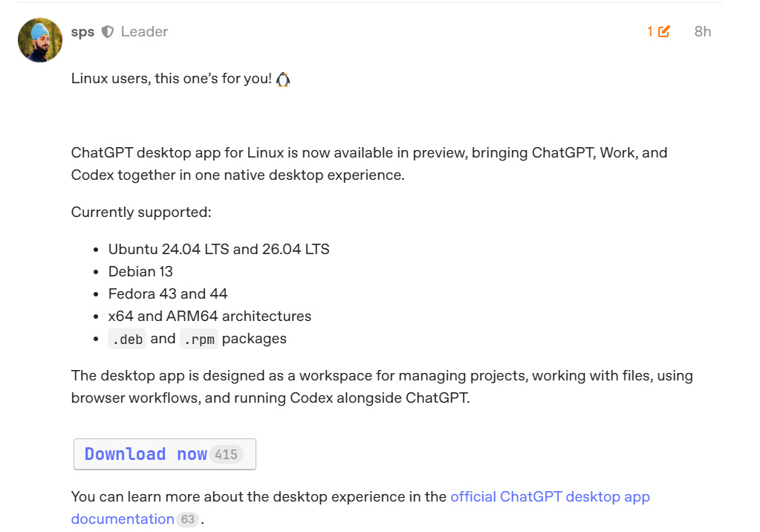This screenshot has height=532, width=760.
Task: Click the edit count number 1
Action: [x=650, y=31]
